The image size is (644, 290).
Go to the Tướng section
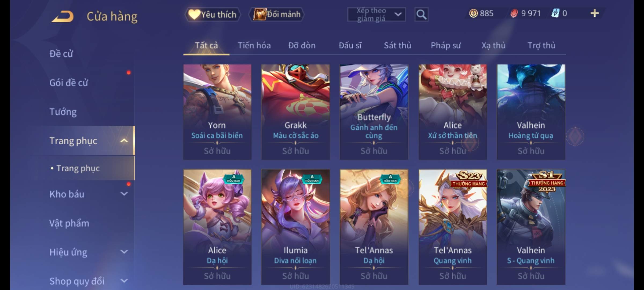coord(63,112)
